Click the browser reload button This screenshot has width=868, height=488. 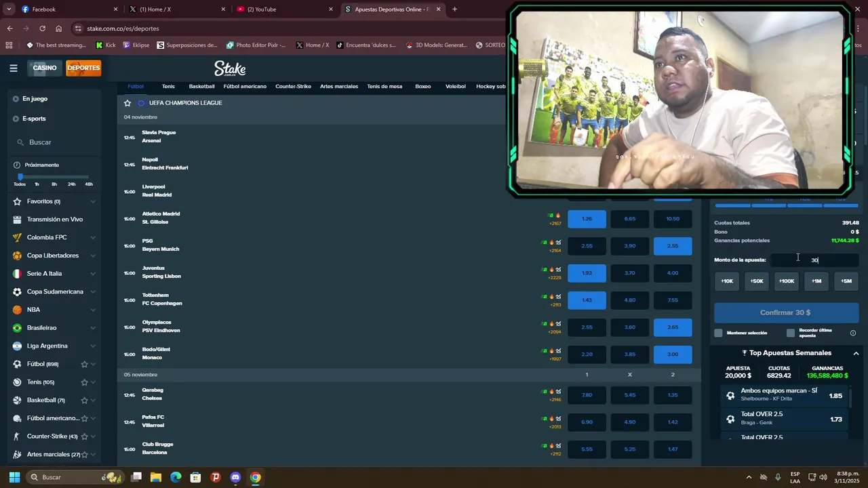42,28
